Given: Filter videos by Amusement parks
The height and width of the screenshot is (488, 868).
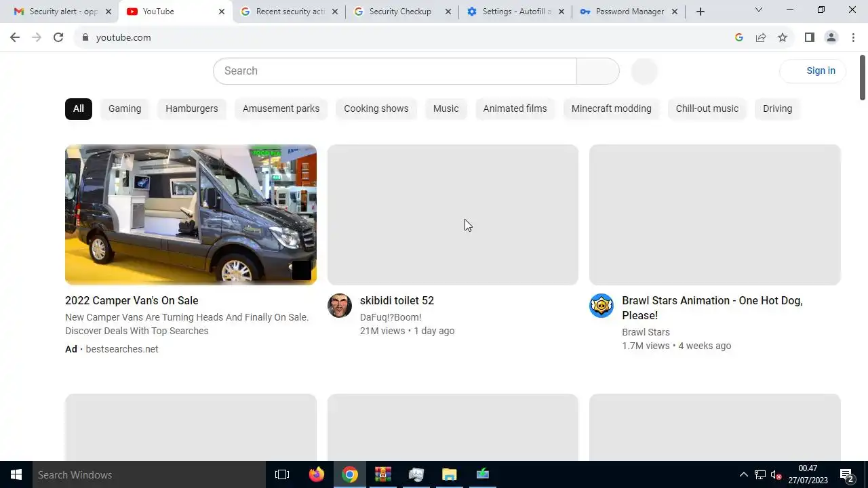Looking at the screenshot, I should [281, 108].
